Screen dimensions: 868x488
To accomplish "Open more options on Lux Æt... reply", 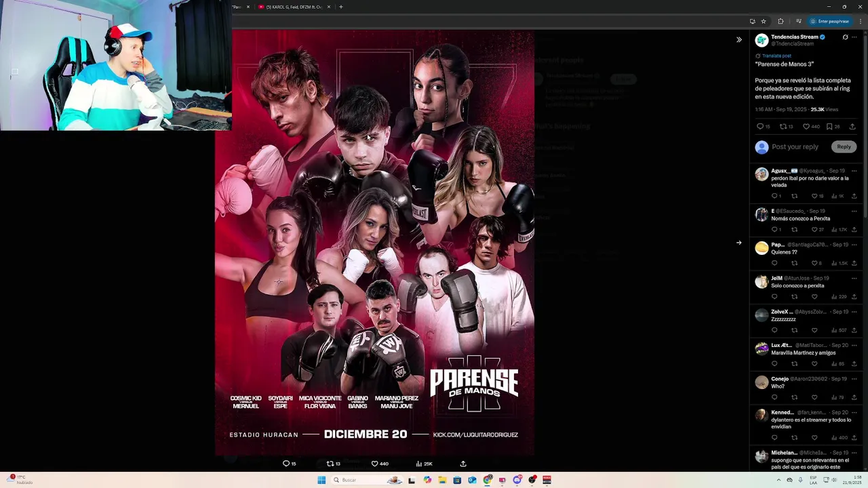I will 854,345.
